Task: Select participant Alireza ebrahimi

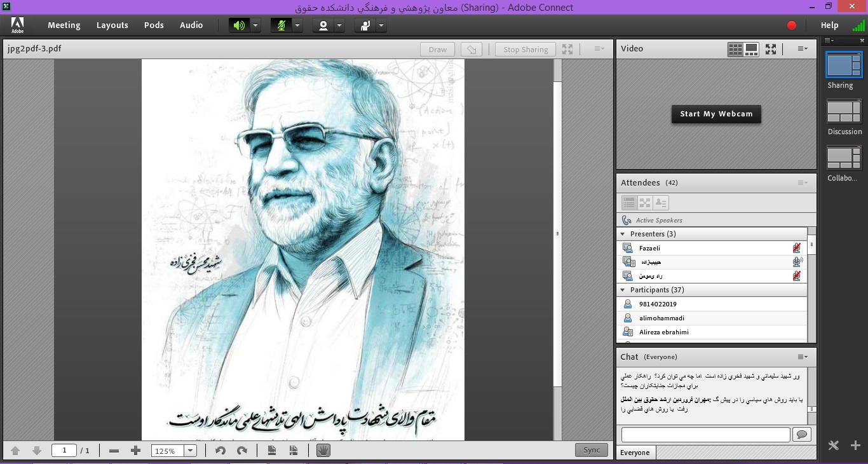Action: 712,332
